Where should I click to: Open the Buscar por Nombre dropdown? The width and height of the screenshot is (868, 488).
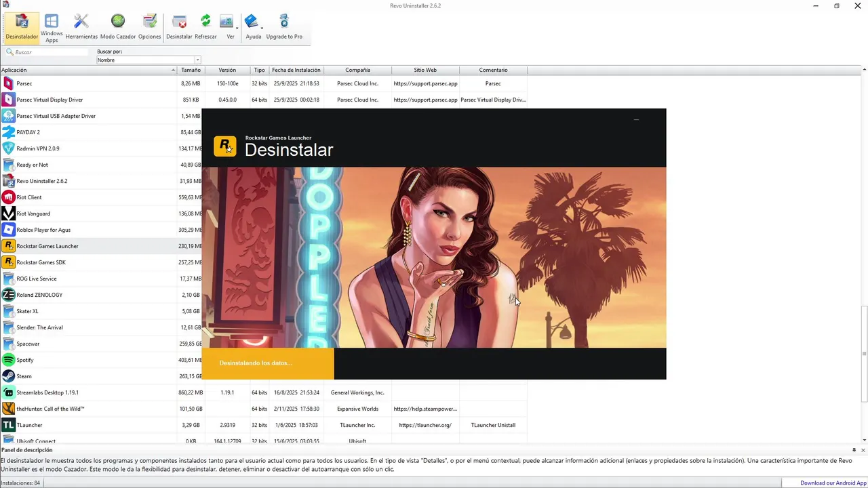149,60
